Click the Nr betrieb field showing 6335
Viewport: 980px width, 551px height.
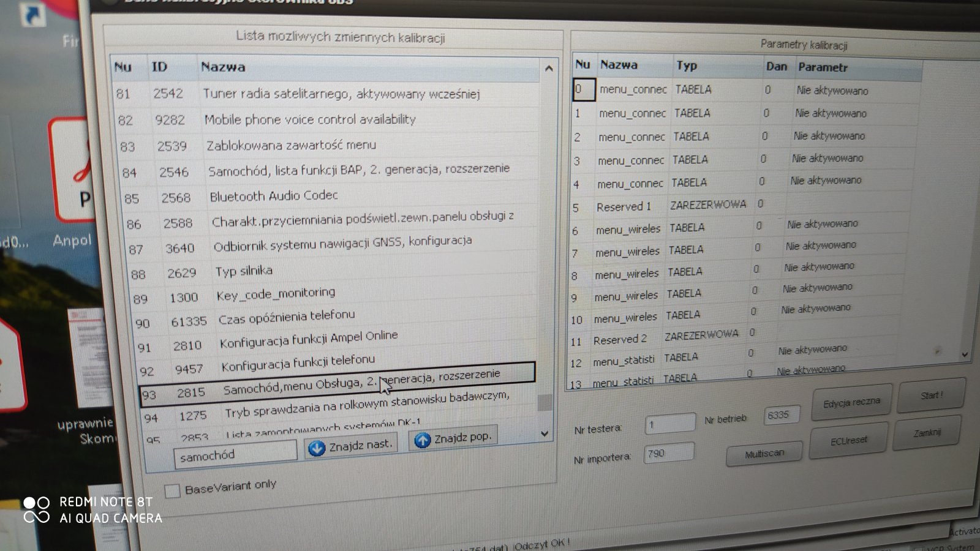pos(782,415)
